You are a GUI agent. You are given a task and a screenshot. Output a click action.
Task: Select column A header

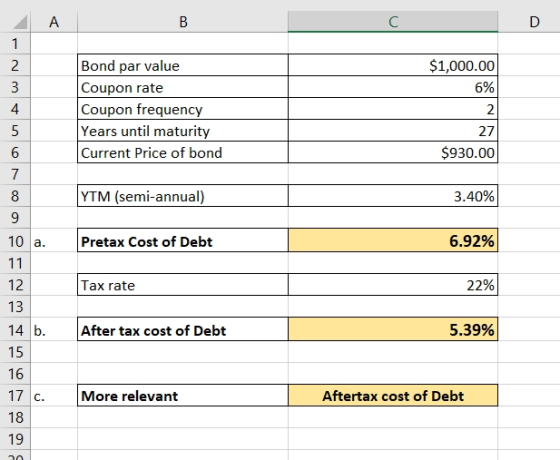pyautogui.click(x=54, y=22)
